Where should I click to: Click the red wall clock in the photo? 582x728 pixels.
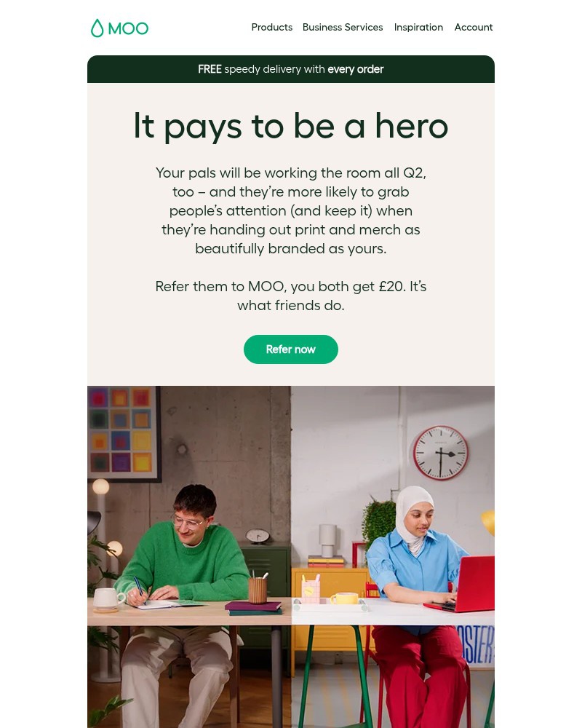[440, 453]
